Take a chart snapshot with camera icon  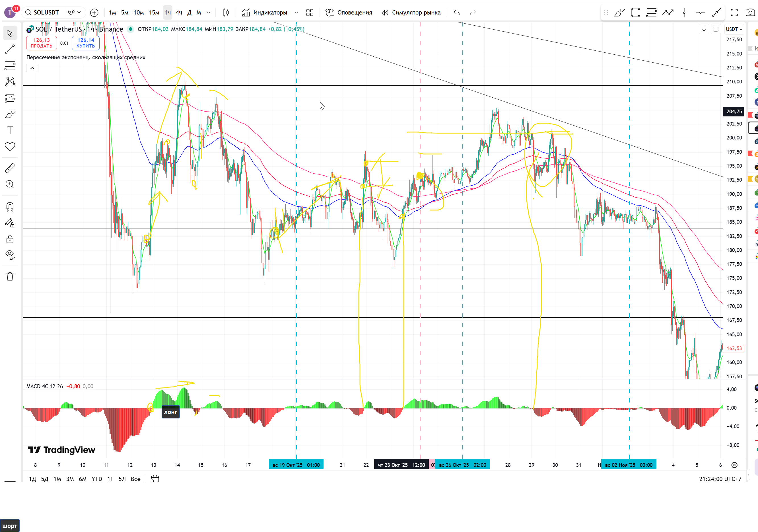point(750,13)
